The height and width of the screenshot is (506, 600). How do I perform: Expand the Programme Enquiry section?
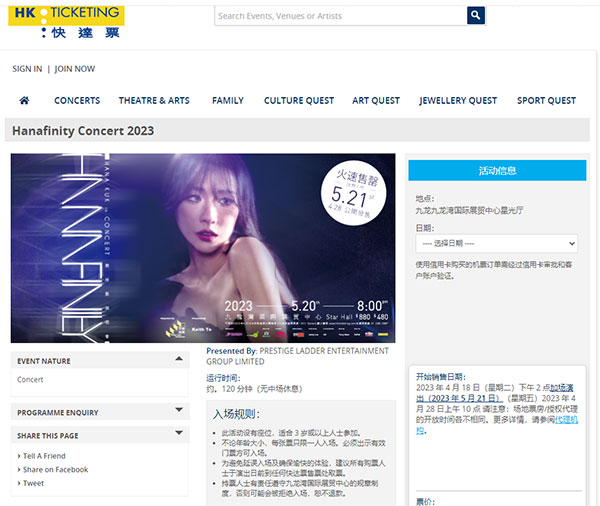tap(179, 410)
